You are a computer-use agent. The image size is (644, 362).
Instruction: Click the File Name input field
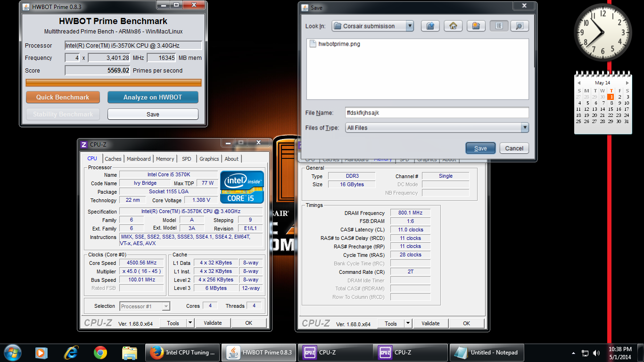click(x=437, y=113)
